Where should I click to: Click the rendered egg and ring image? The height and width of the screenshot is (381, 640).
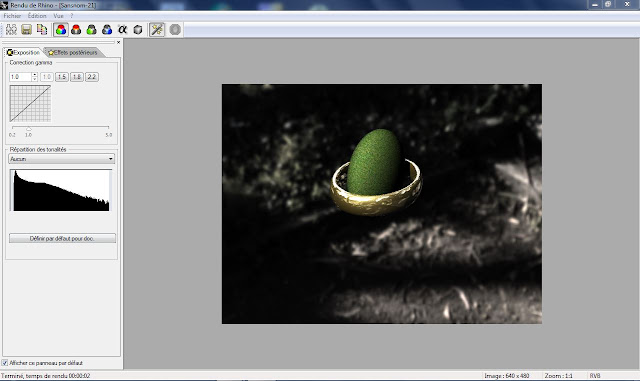click(382, 204)
